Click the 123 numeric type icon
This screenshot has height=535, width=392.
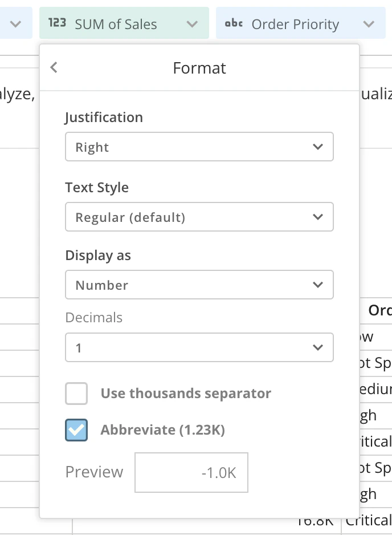point(57,23)
